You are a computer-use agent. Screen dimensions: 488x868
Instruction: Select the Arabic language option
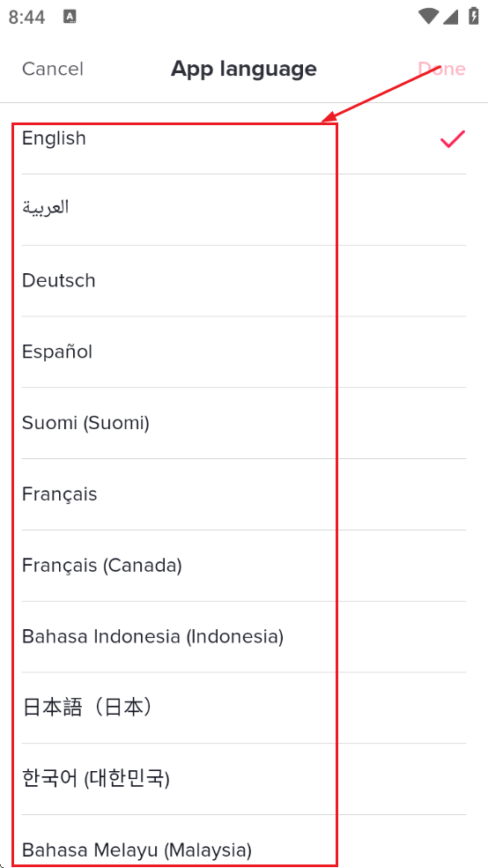244,209
